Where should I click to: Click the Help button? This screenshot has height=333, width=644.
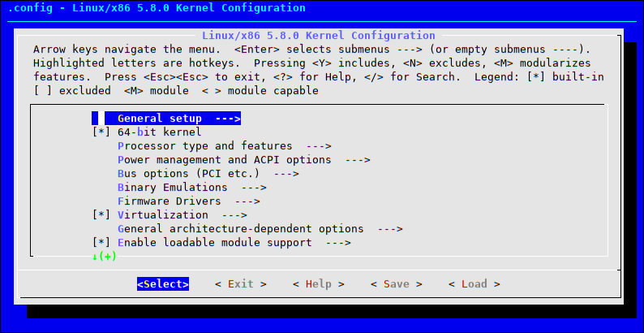(x=318, y=284)
